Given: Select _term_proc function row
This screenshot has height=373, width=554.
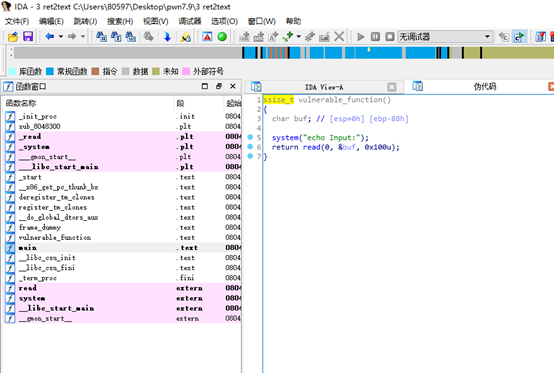Looking at the screenshot, I should [123, 278].
